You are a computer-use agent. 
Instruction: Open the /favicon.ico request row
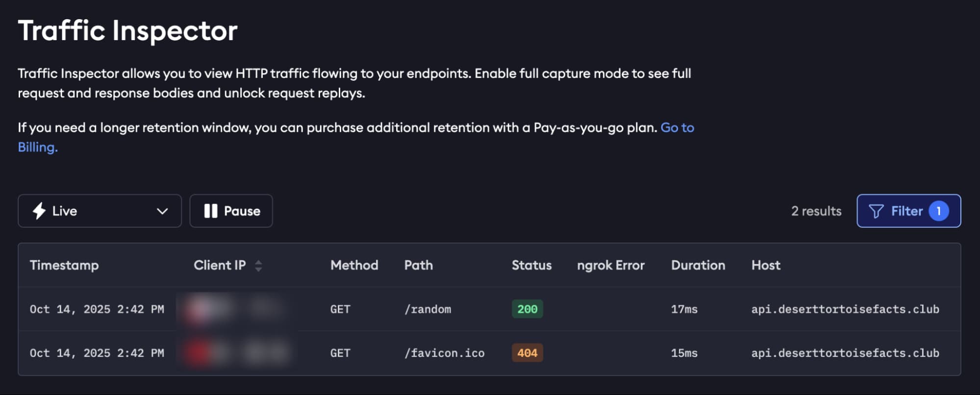click(x=444, y=353)
